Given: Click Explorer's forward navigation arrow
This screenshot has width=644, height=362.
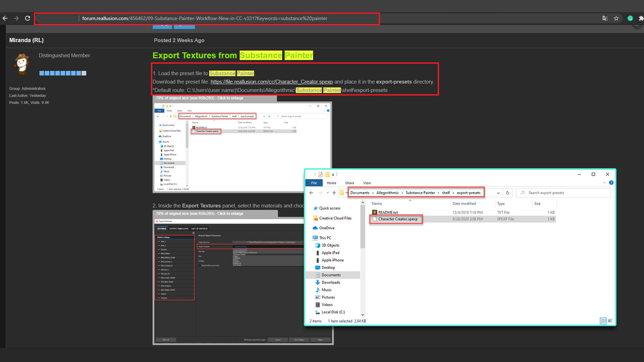Looking at the screenshot, I should pos(321,193).
